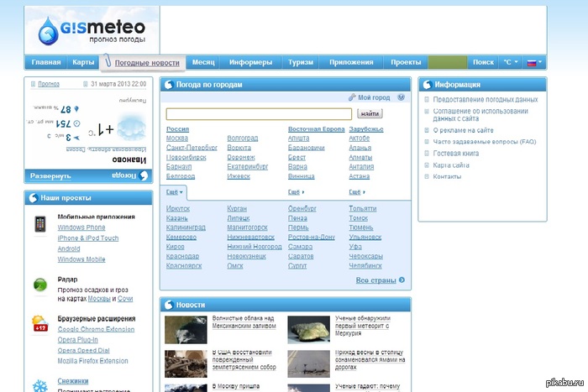This screenshot has height=392, width=588.
Task: Open the Месяц menu item
Action: pos(203,62)
